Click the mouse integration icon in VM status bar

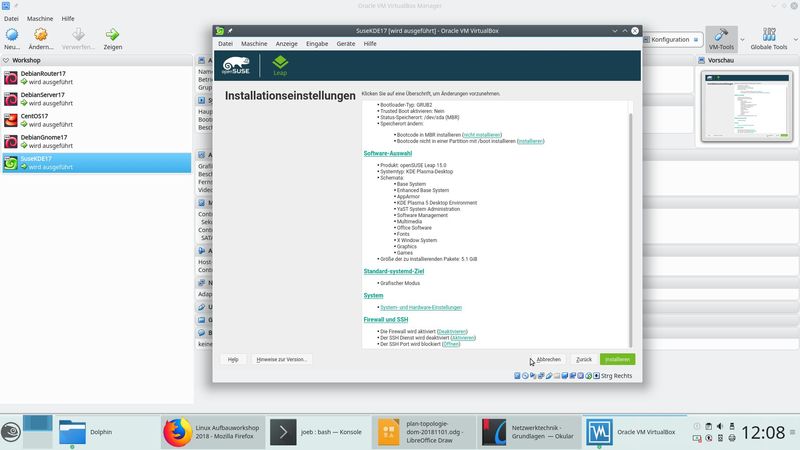[x=588, y=376]
